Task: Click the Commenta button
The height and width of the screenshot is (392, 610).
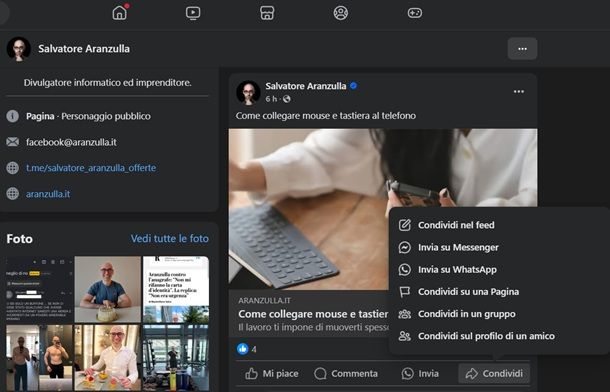Action: [346, 374]
